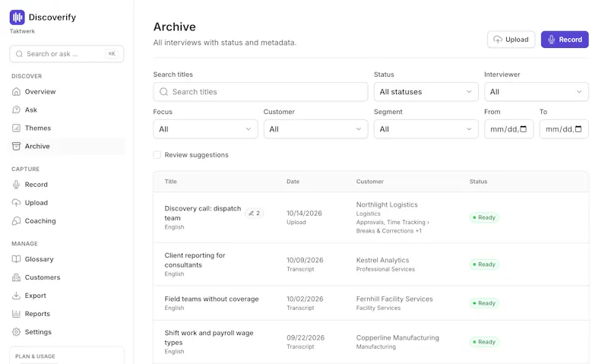Focus the Search titles input field
Viewport: 608px width, 364px height.
click(260, 92)
